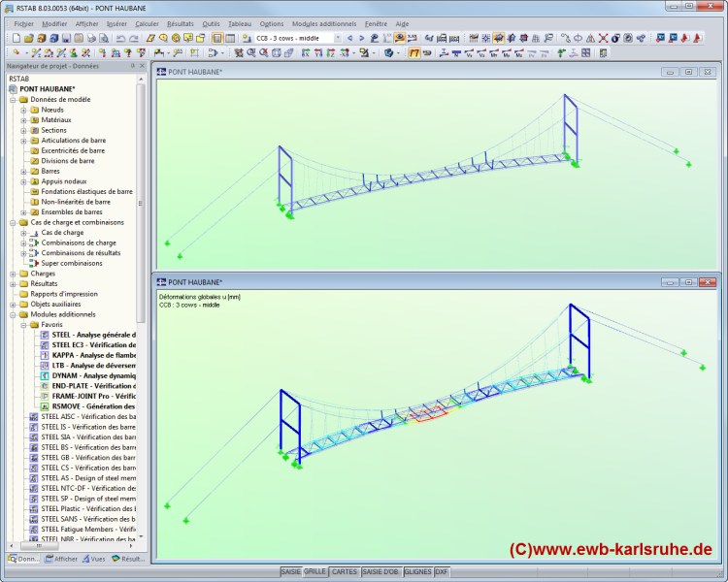Select Excentricités de barre tree item
This screenshot has height=582, width=728.
(73, 151)
